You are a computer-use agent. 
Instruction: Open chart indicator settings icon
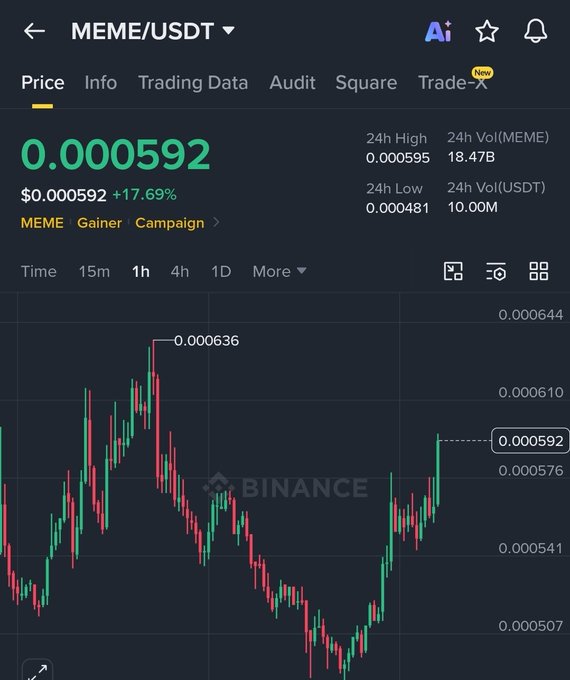(496, 271)
